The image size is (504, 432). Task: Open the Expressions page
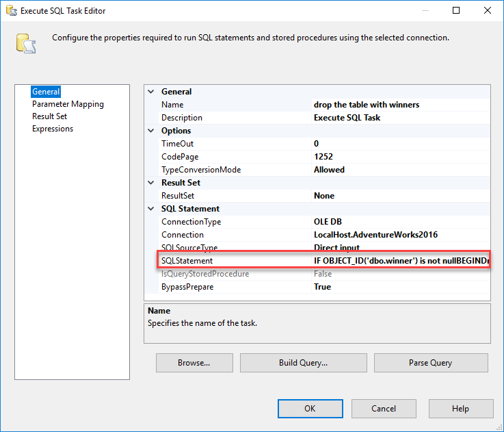point(53,129)
